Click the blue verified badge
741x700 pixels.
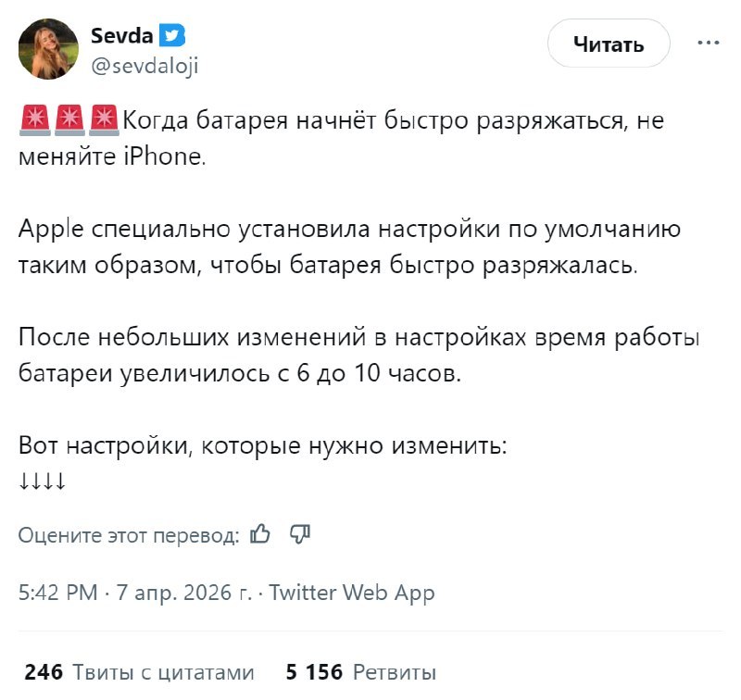click(x=173, y=35)
